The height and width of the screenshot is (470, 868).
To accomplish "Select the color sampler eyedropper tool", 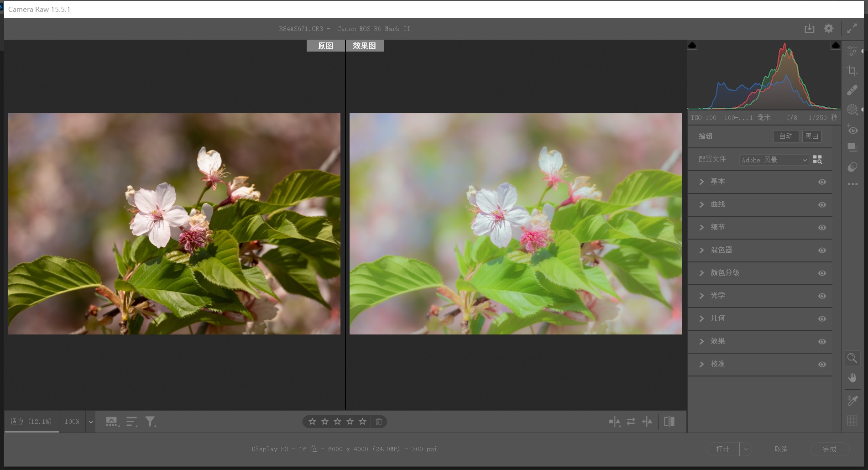I will pyautogui.click(x=852, y=401).
